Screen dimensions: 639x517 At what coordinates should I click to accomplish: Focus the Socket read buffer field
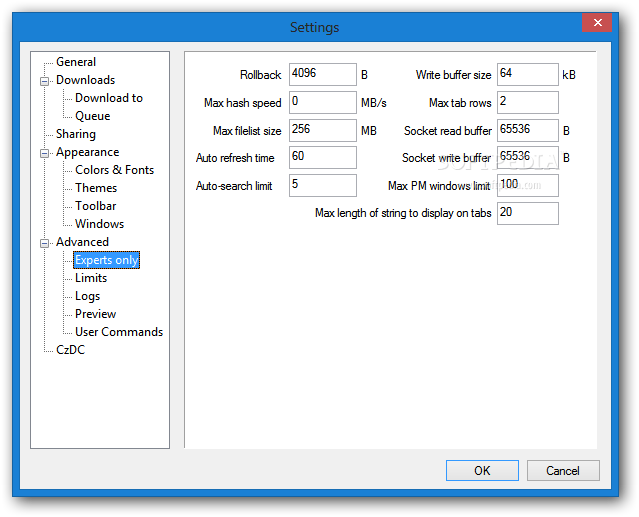[x=528, y=130]
